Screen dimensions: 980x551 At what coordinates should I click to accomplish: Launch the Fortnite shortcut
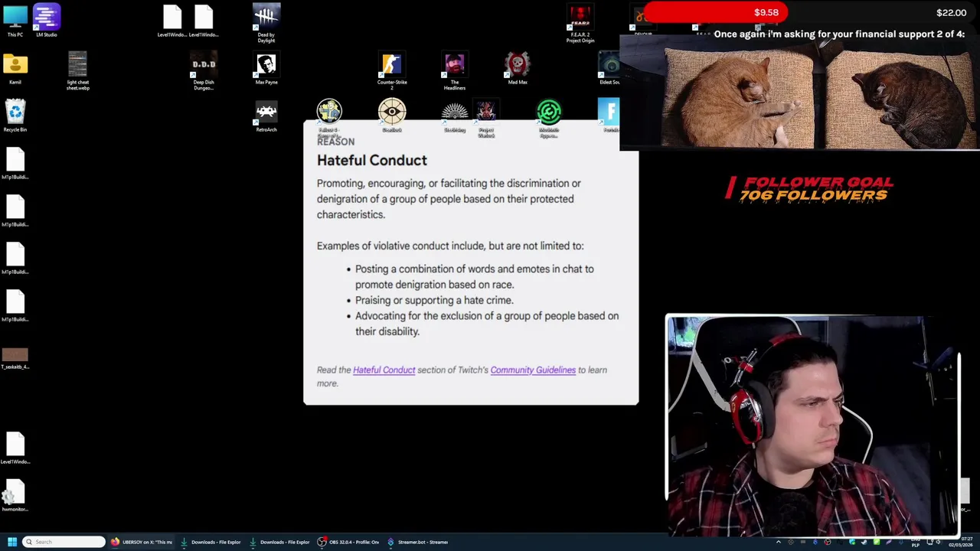pos(609,113)
